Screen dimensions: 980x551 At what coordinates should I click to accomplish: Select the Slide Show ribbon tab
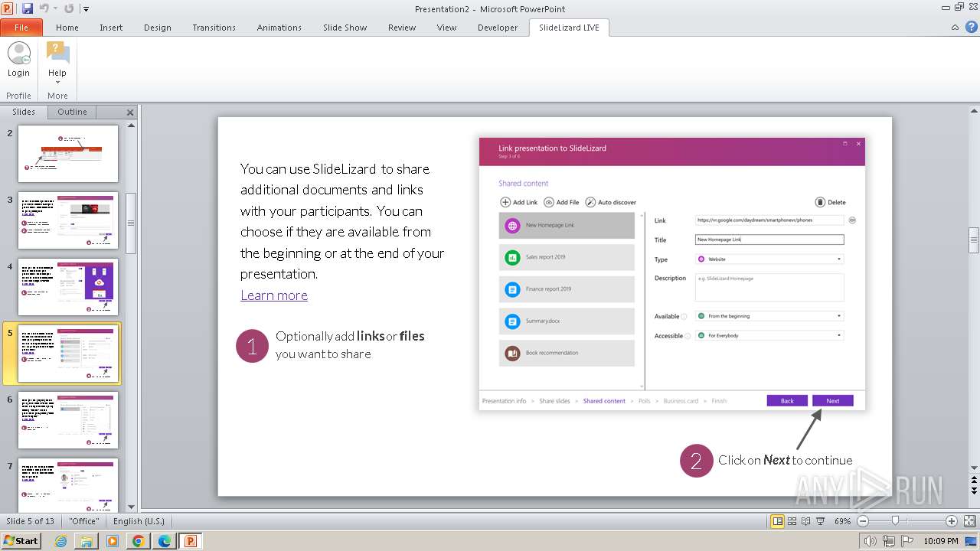click(345, 28)
